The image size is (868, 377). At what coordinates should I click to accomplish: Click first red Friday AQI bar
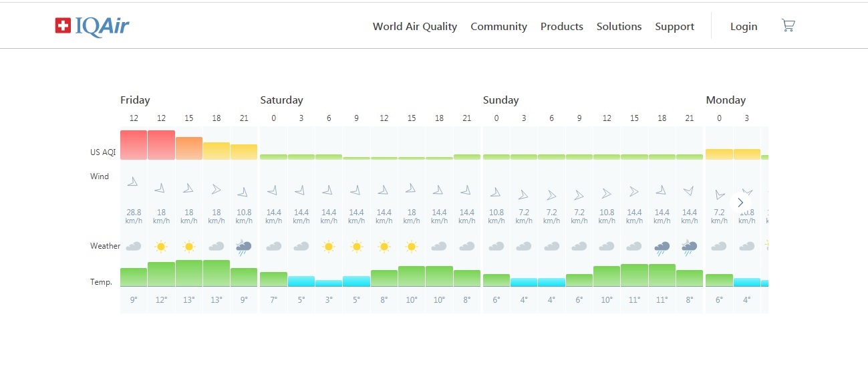pos(134,145)
